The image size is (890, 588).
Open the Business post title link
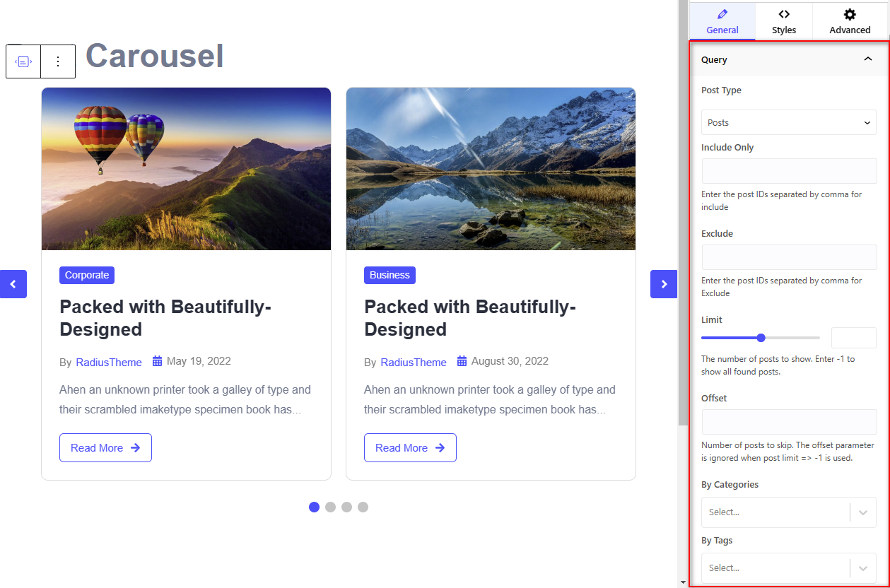[470, 318]
